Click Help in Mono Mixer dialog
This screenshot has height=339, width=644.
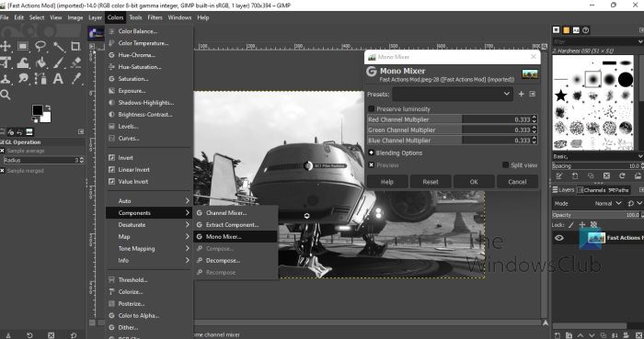click(387, 182)
